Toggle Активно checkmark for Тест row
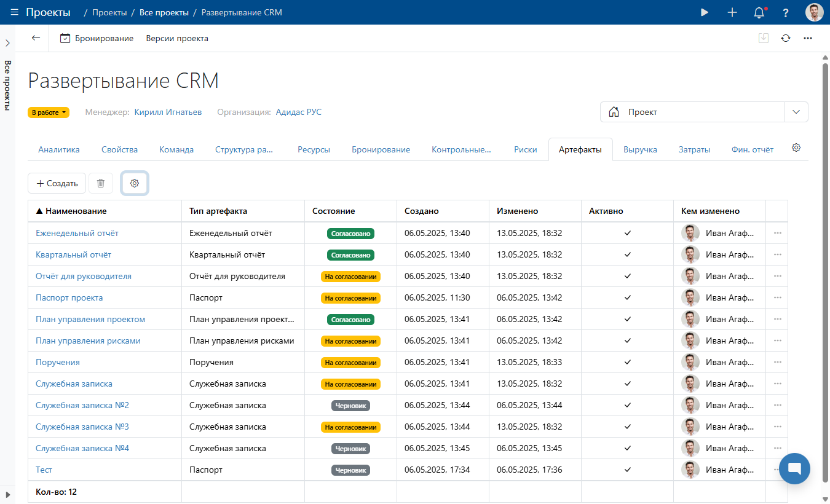830x504 pixels. 627,470
